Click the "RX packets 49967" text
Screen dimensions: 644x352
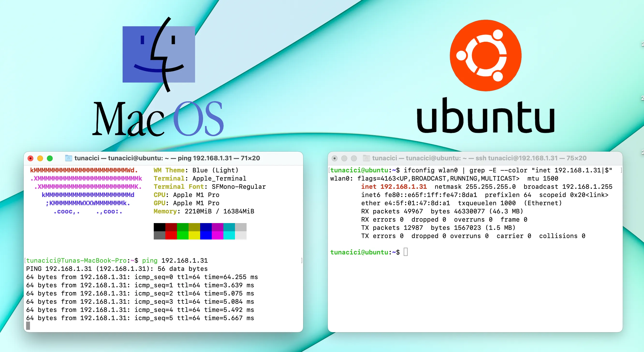tap(392, 211)
